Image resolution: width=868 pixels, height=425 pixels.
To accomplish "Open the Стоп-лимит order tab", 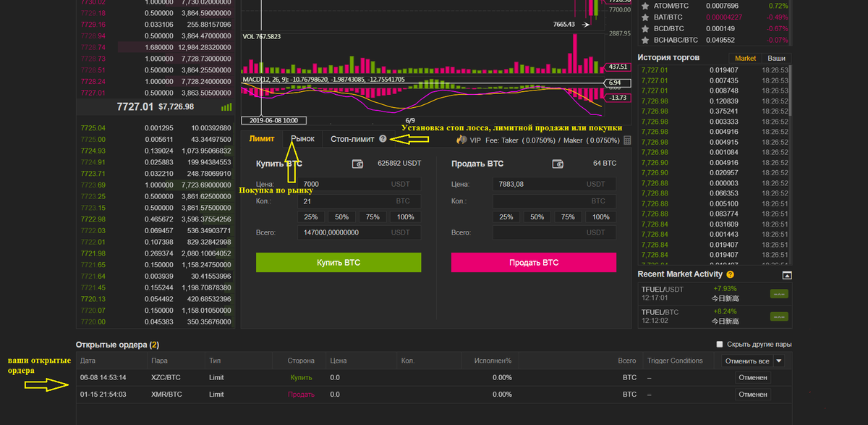I will click(352, 138).
